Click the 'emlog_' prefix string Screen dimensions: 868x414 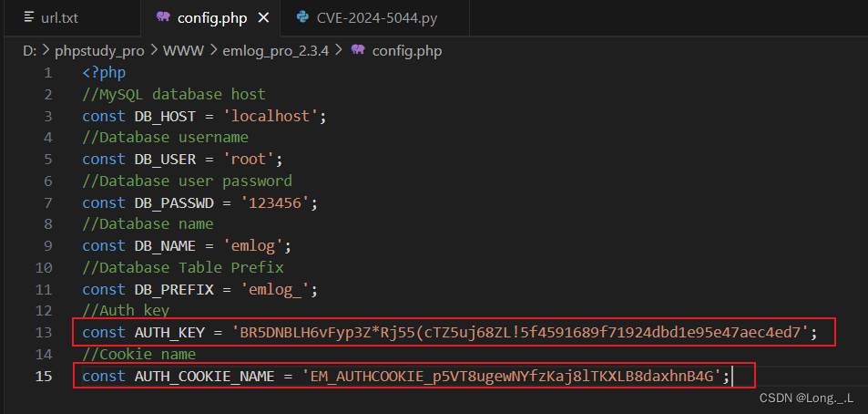[274, 289]
